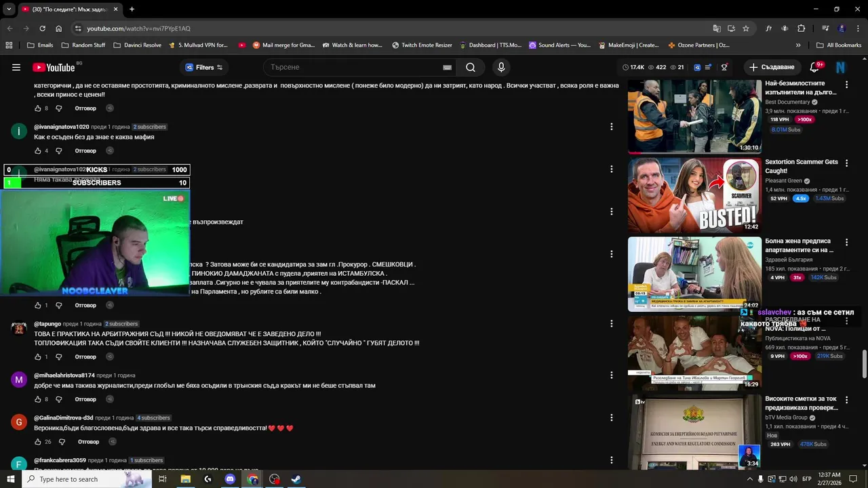Like the @tapungo comment

coord(38,357)
